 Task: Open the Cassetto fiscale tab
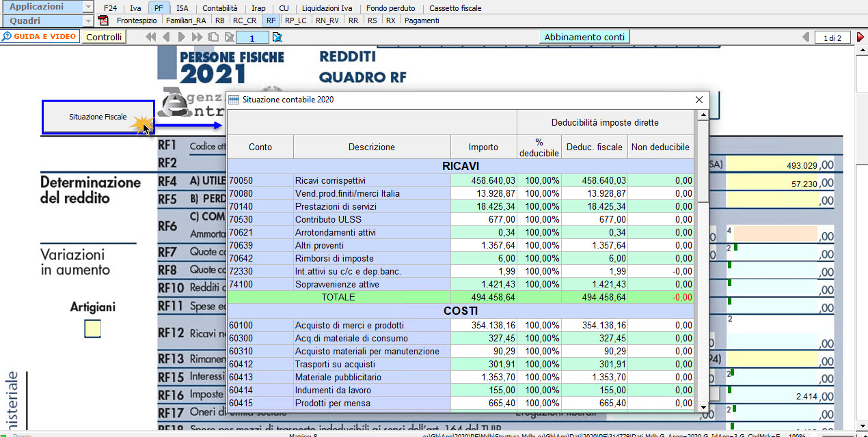455,8
